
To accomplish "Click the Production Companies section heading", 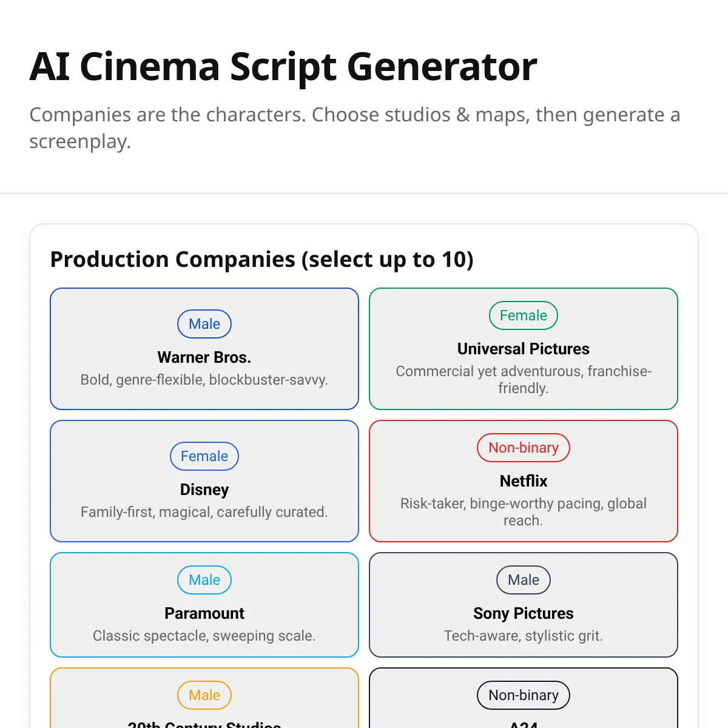I will (261, 260).
